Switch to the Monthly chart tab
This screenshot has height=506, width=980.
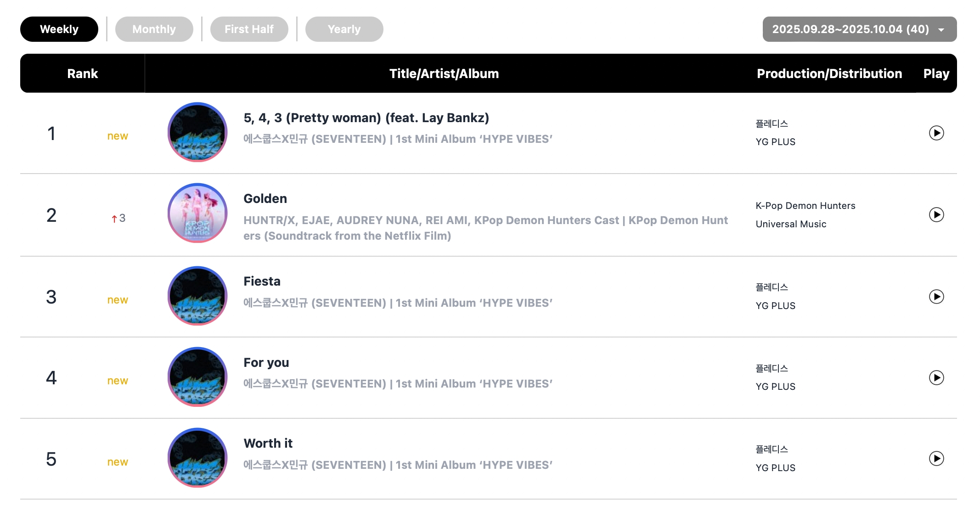tap(154, 29)
